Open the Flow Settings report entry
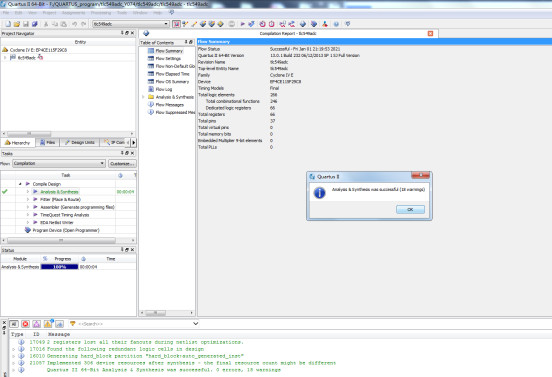The height and width of the screenshot is (377, 552). [x=168, y=58]
